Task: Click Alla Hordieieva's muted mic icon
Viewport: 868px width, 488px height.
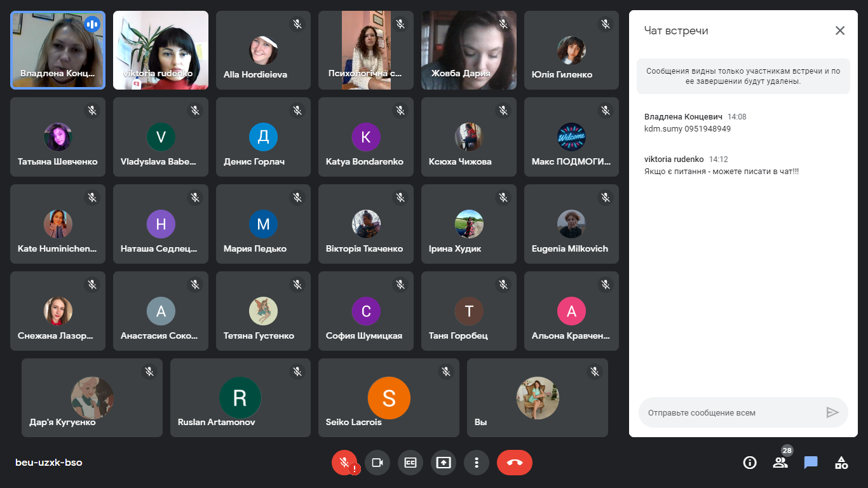Action: 297,24
